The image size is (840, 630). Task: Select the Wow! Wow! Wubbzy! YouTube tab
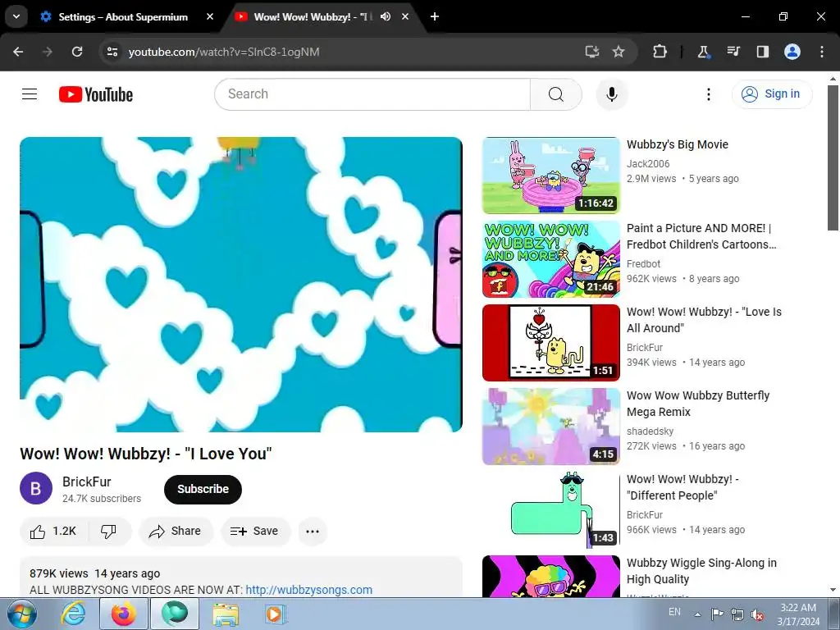[311, 16]
